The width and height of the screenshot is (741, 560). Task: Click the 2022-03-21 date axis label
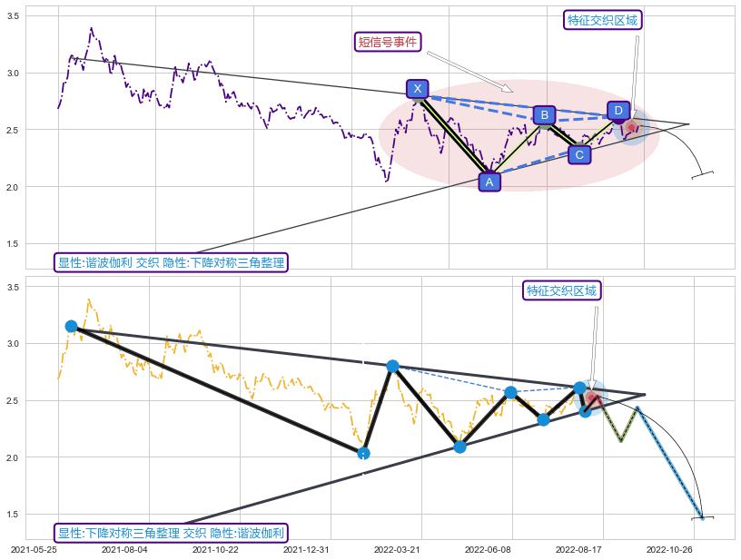point(397,549)
